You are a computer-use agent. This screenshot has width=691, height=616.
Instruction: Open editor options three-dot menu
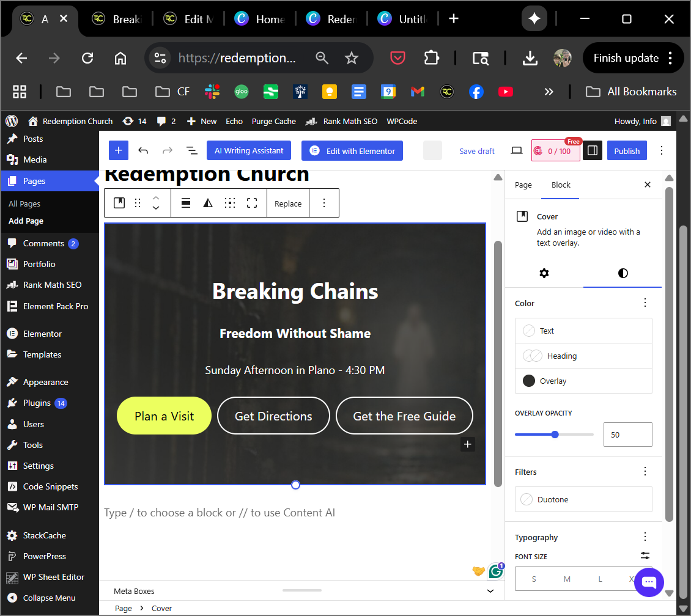661,151
